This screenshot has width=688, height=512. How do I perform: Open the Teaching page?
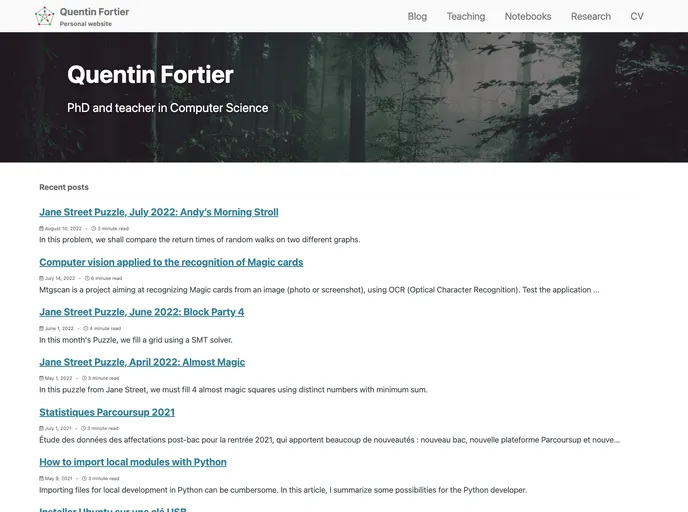tap(465, 16)
